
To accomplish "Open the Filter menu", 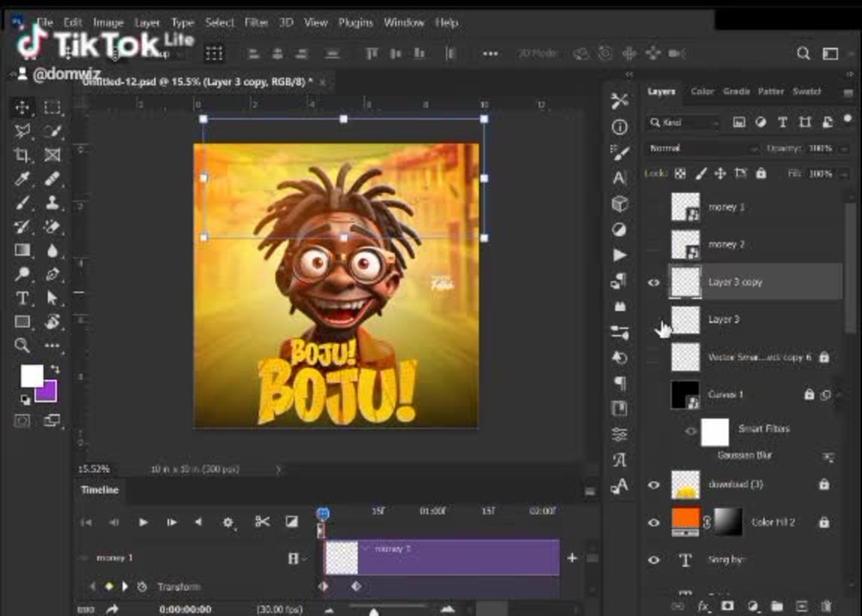I will point(256,22).
